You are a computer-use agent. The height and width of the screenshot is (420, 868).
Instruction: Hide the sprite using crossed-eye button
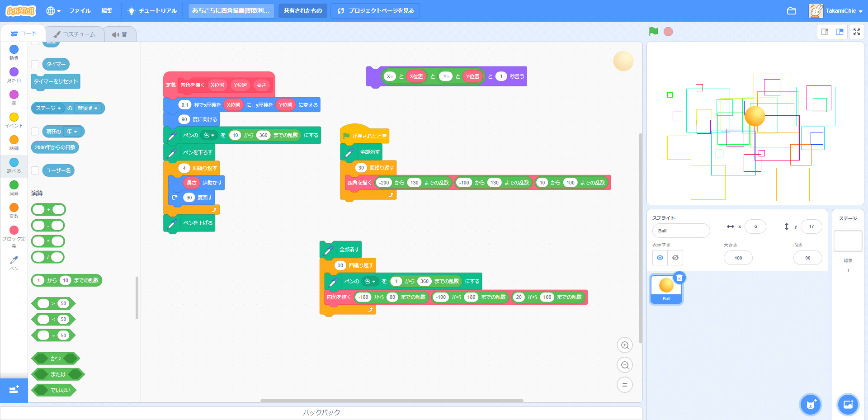[675, 258]
